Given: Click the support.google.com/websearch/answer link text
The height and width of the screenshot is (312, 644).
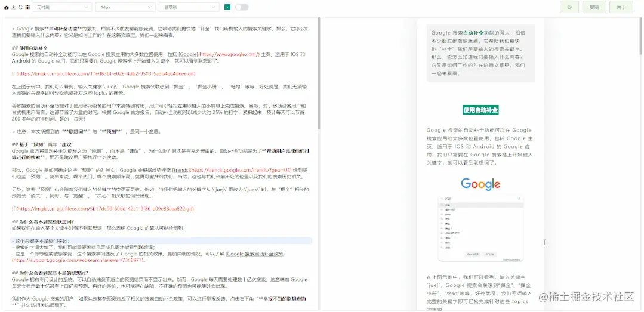Looking at the screenshot, I should (x=79, y=260).
